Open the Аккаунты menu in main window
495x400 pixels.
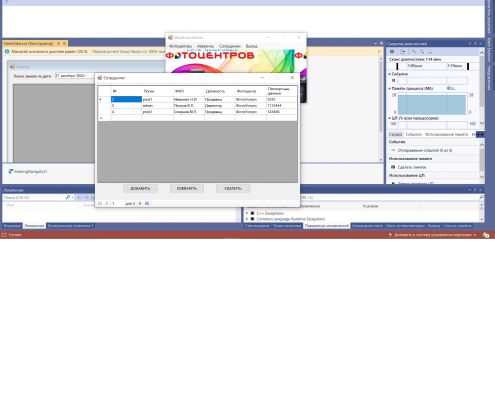pyautogui.click(x=205, y=46)
